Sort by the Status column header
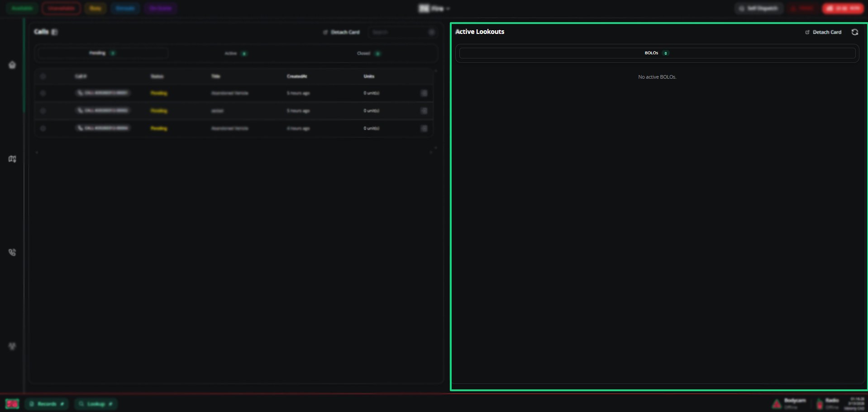The height and width of the screenshot is (412, 868). coord(157,76)
